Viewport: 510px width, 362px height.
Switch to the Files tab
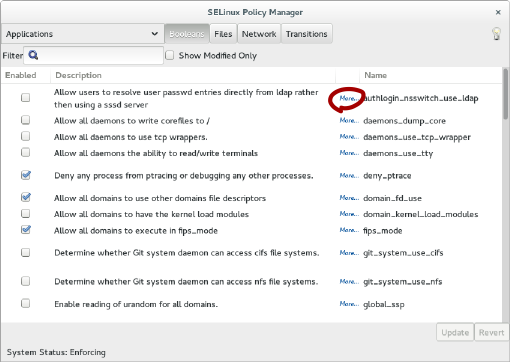(223, 34)
